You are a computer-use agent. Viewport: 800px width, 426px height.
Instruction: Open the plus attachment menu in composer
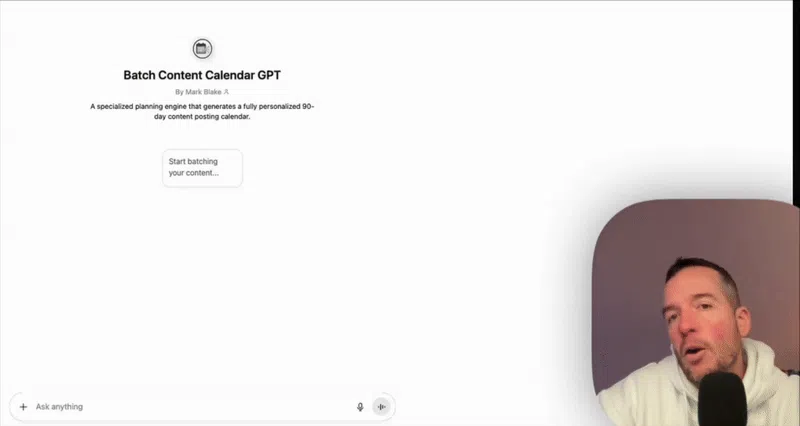23,407
